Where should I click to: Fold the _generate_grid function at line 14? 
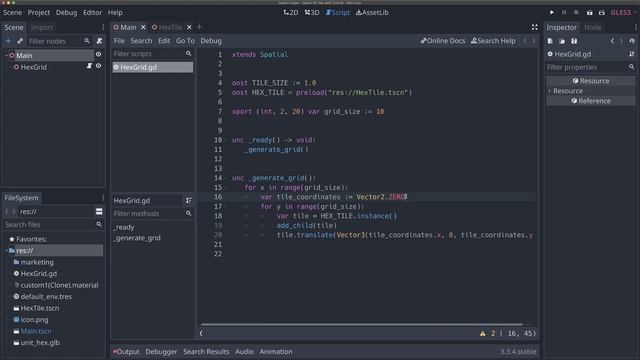pos(225,178)
